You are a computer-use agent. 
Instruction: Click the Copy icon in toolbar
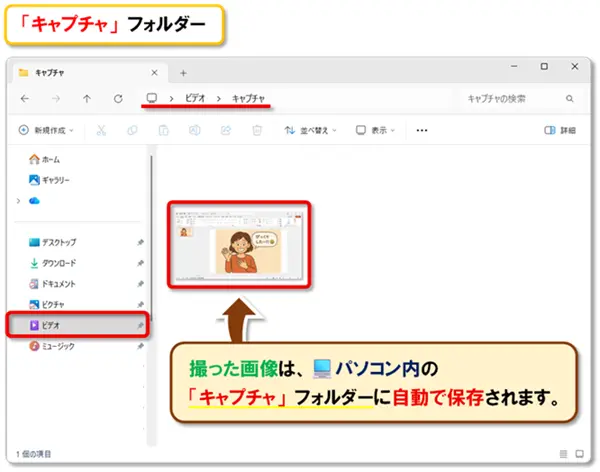133,130
